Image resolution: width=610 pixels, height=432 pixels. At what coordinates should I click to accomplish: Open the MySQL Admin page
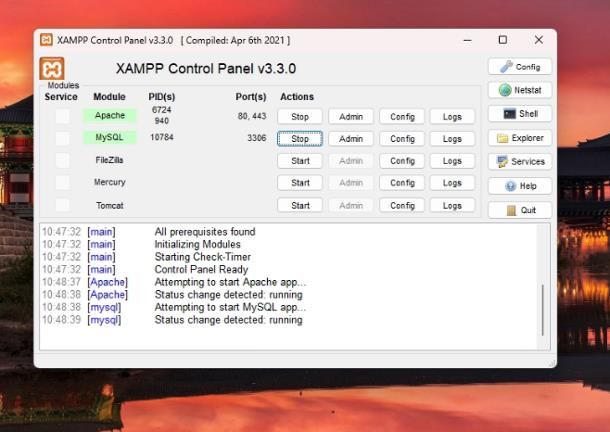click(351, 139)
